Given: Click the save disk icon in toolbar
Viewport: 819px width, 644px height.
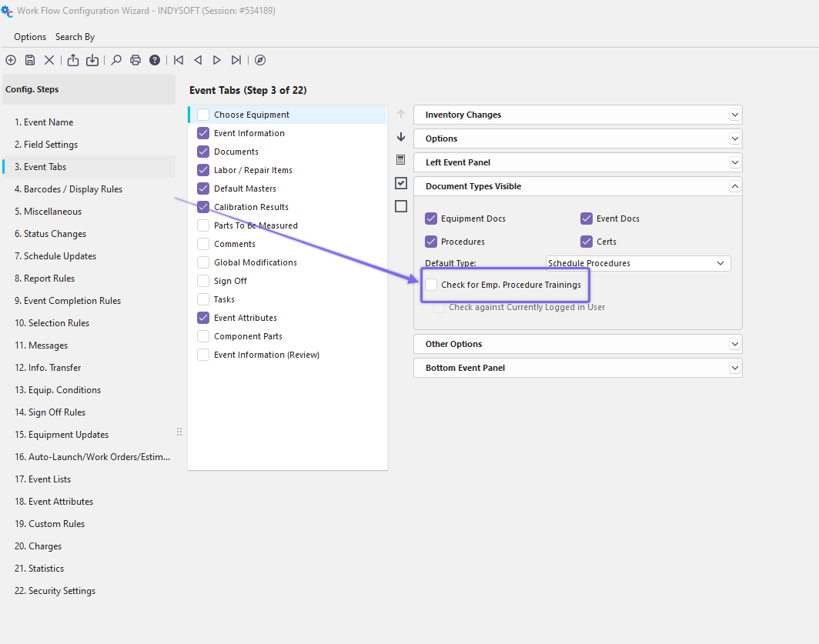Looking at the screenshot, I should (x=30, y=60).
